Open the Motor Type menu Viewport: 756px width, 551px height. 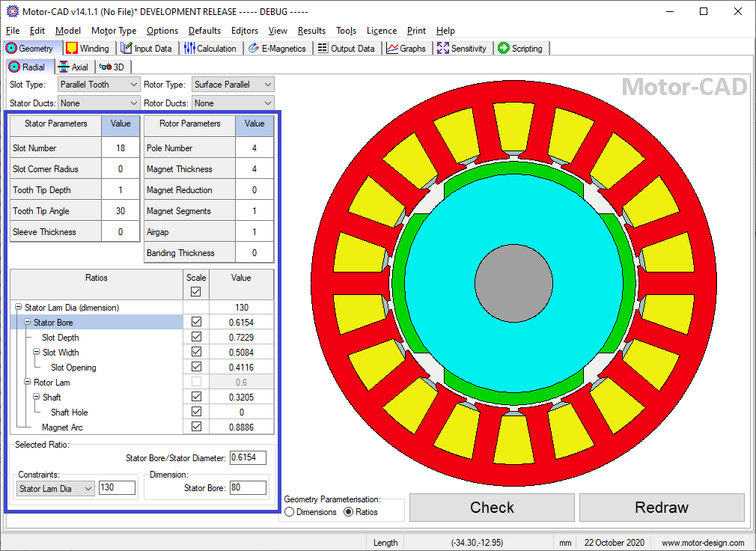(x=114, y=31)
